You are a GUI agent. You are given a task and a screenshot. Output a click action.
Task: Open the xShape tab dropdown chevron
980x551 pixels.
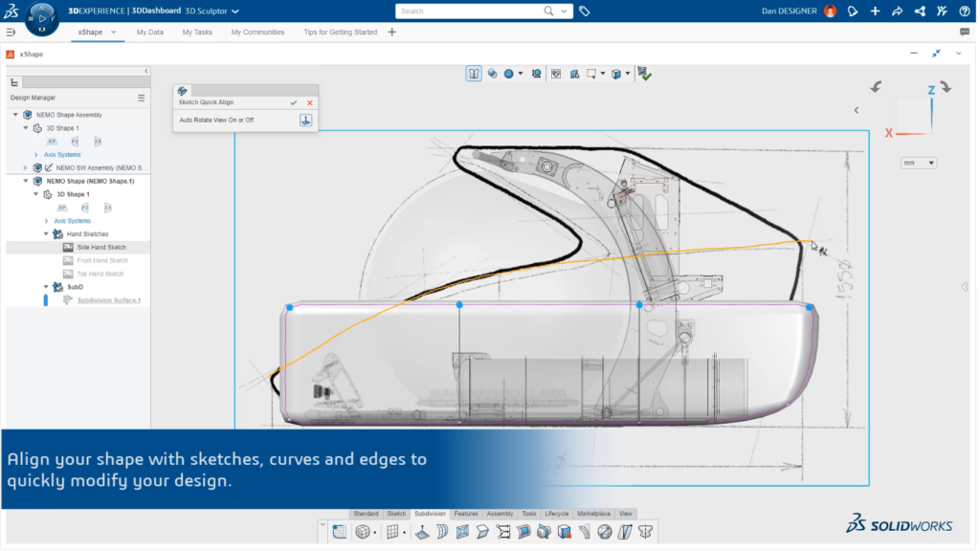(114, 32)
